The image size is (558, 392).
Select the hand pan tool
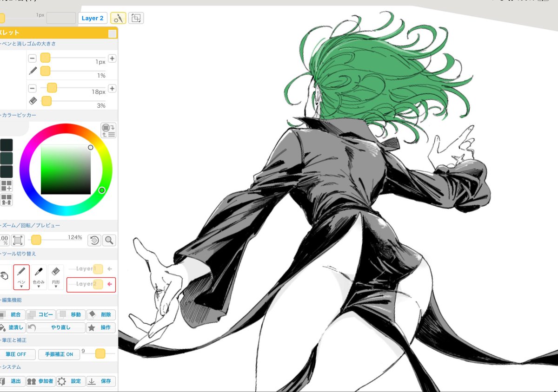tap(5, 275)
